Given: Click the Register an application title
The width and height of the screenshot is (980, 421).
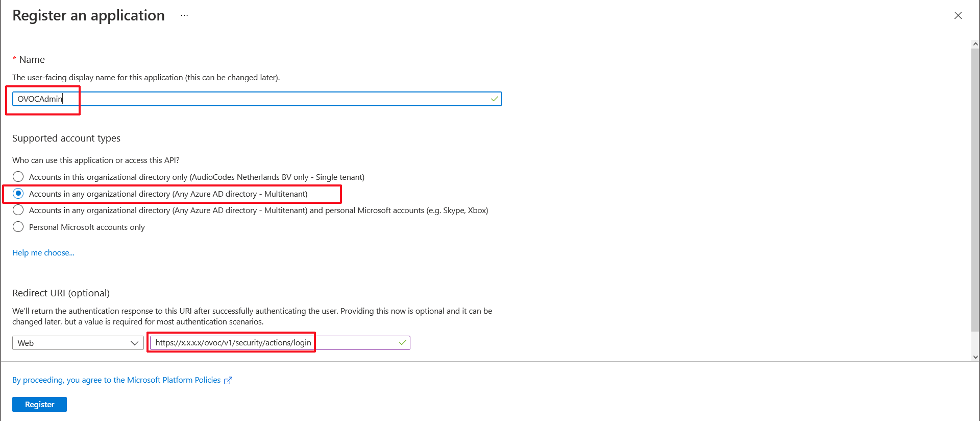Looking at the screenshot, I should (88, 15).
